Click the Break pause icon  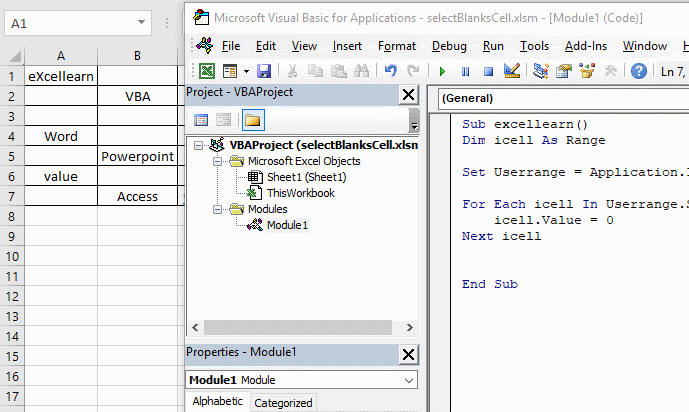(x=465, y=71)
